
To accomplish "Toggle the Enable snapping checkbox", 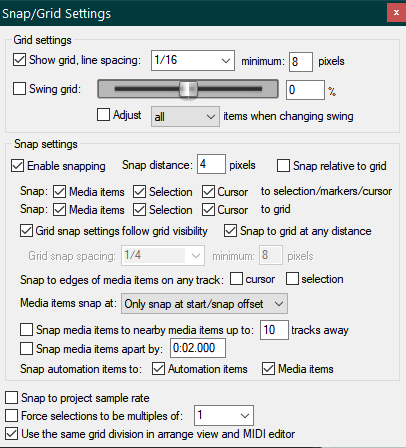I will click(17, 166).
